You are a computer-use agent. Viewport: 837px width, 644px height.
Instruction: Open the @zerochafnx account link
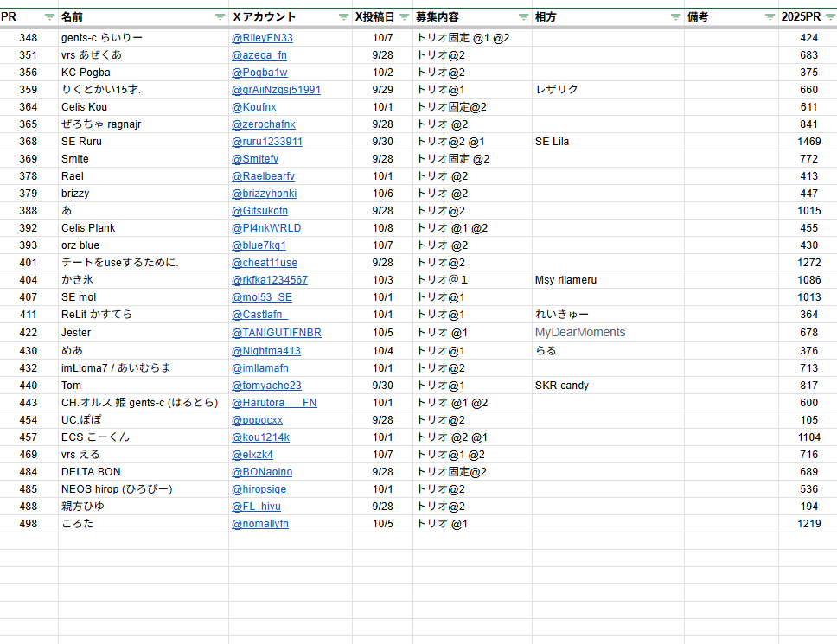click(263, 124)
